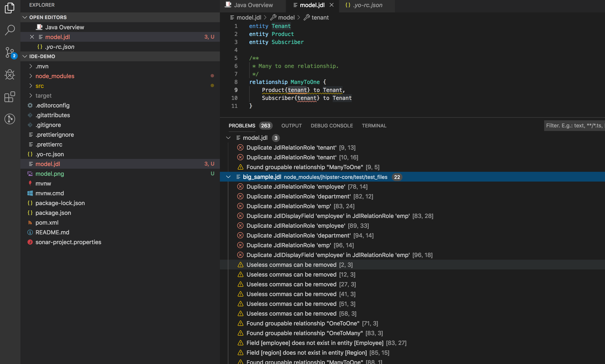Open the Search view icon
The height and width of the screenshot is (364, 605).
(x=10, y=30)
